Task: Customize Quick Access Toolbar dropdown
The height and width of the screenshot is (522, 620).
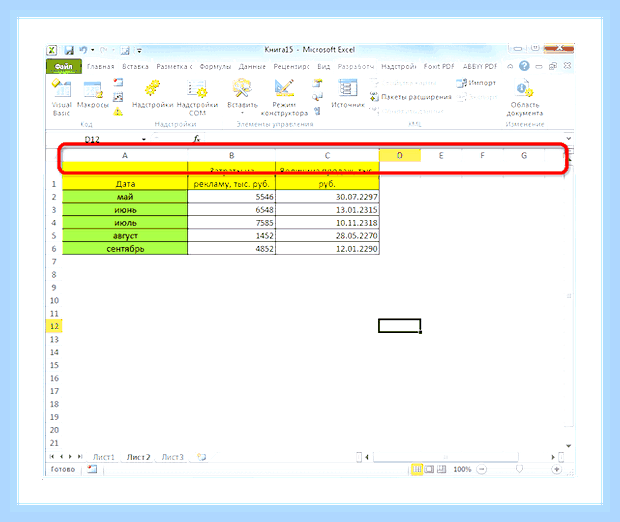Action: pyautogui.click(x=139, y=51)
